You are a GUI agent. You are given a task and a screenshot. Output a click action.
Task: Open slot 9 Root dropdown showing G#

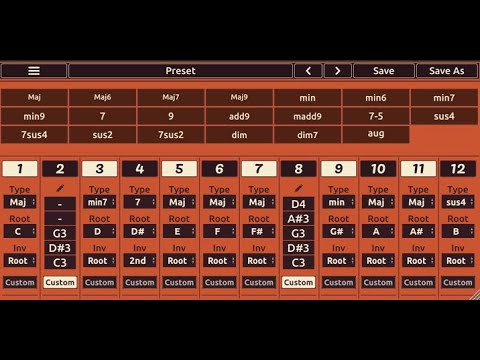point(339,231)
